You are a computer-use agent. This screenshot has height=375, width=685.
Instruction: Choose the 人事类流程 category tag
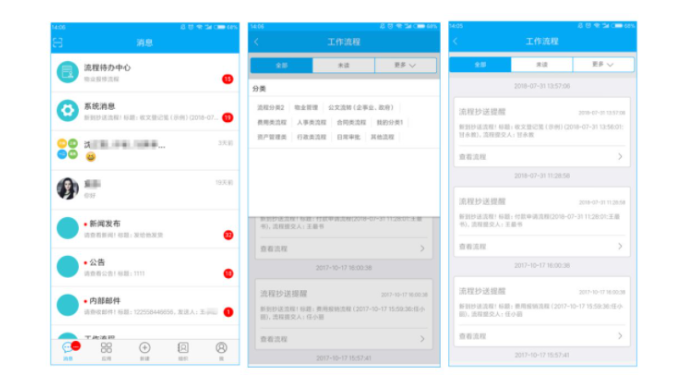[x=311, y=122]
